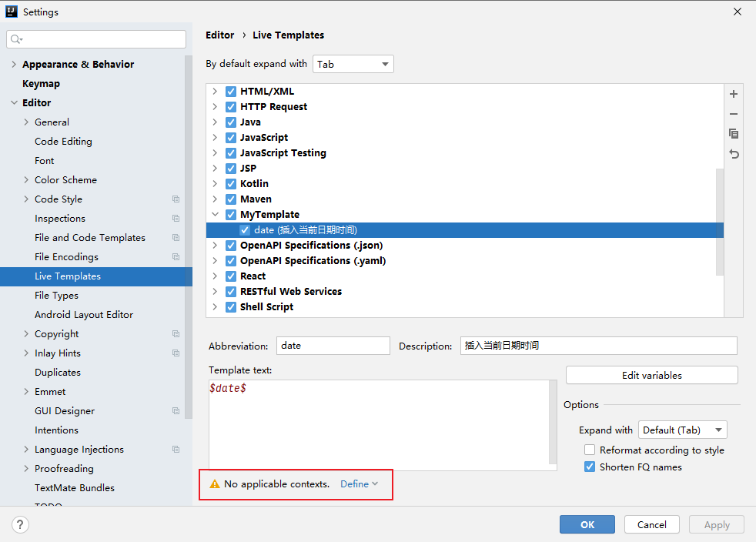Click the duplicate template icon
756x542 pixels.
point(734,134)
